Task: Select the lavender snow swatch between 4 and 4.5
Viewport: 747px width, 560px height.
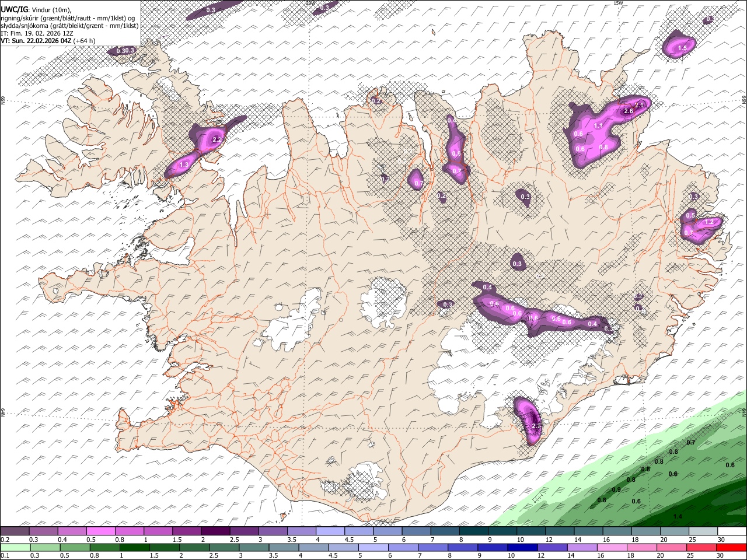Action: [x=330, y=531]
